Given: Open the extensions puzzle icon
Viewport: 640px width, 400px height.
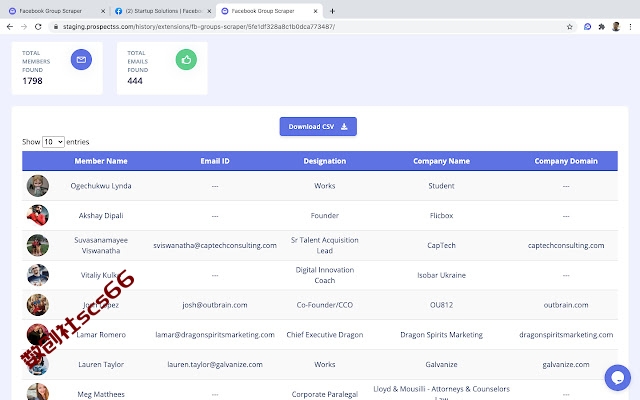Looking at the screenshot, I should 602,27.
